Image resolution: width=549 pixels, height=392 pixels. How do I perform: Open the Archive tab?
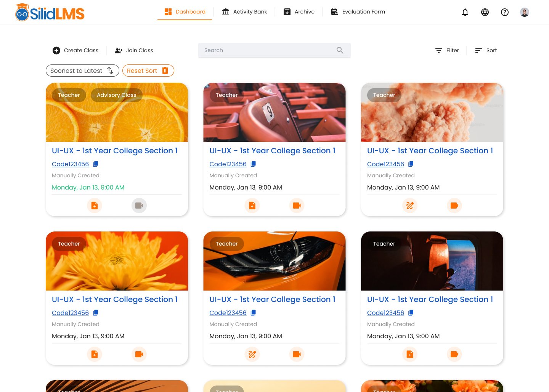click(x=299, y=12)
